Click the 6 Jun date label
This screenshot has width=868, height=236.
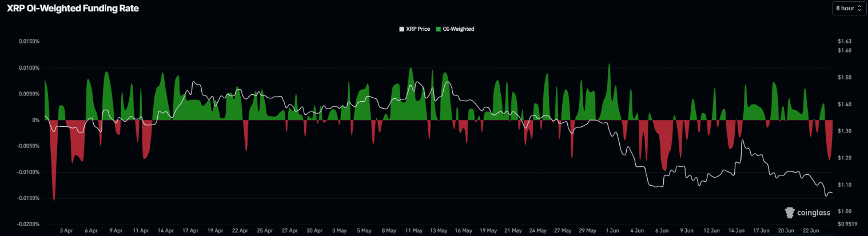click(662, 230)
